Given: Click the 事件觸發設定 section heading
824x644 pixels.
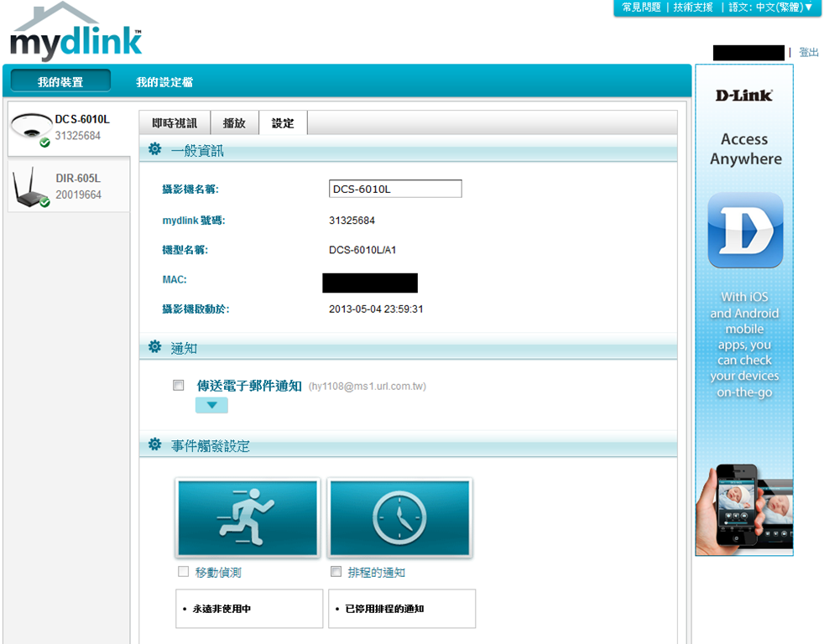Looking at the screenshot, I should pos(211,446).
